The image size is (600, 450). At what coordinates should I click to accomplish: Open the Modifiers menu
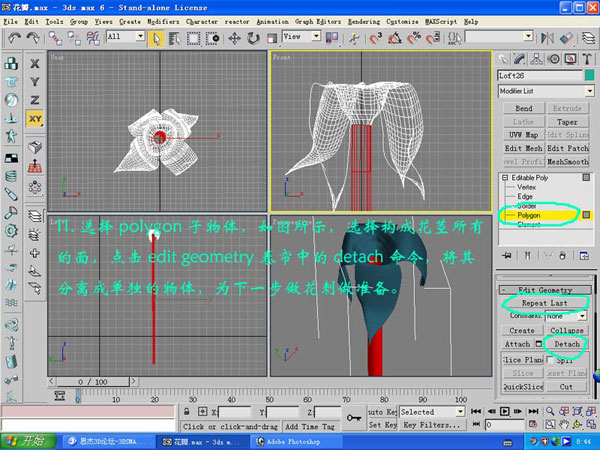click(163, 22)
